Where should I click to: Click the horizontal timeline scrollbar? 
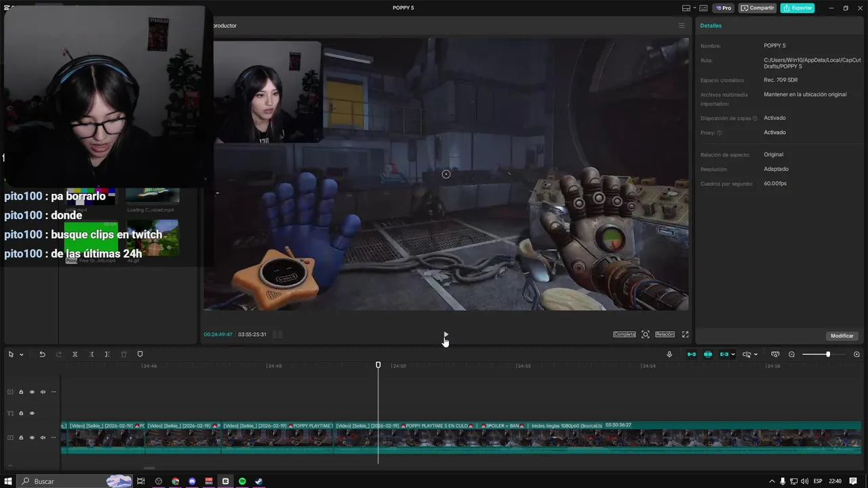[149, 468]
